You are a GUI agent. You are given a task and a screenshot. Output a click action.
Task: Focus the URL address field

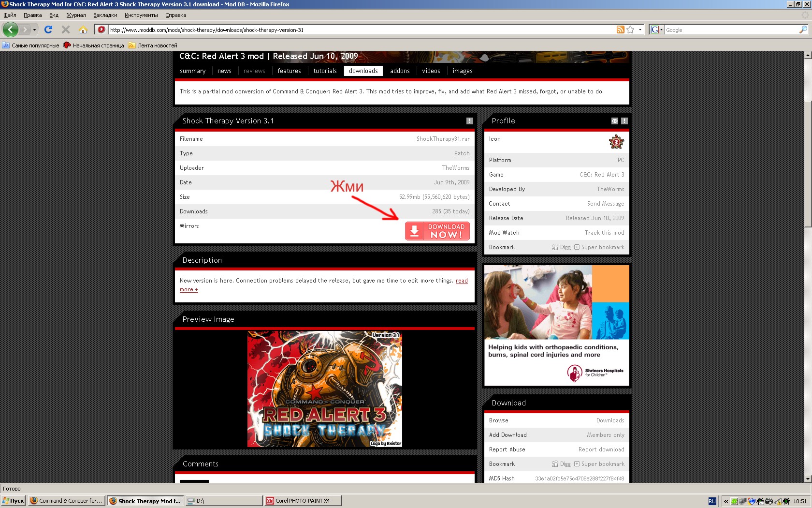[362, 30]
